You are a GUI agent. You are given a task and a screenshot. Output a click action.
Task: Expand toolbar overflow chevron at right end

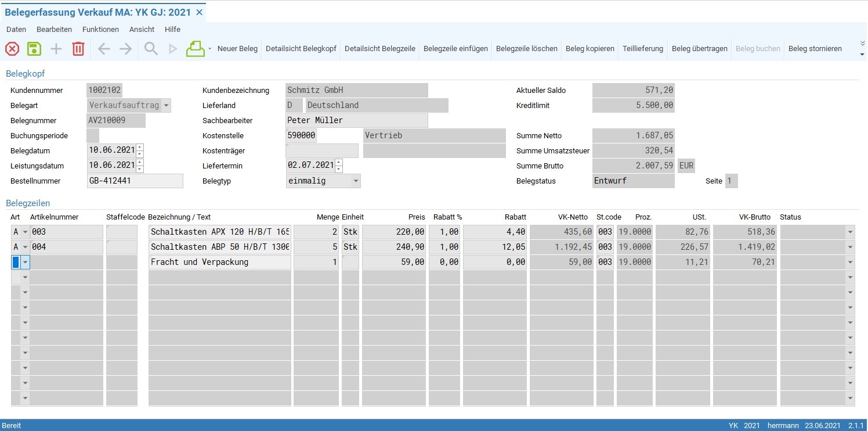(x=862, y=44)
